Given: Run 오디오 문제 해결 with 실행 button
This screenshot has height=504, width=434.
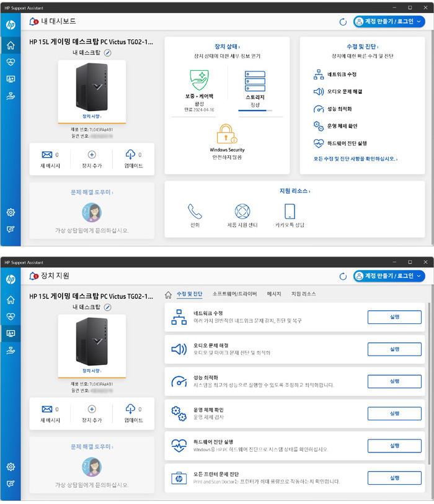Looking at the screenshot, I should tap(394, 349).
